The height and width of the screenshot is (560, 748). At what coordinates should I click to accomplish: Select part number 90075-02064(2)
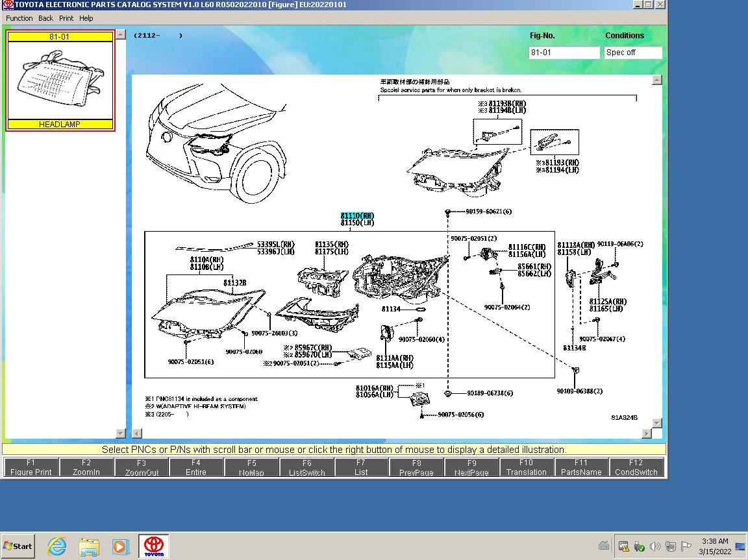click(507, 308)
